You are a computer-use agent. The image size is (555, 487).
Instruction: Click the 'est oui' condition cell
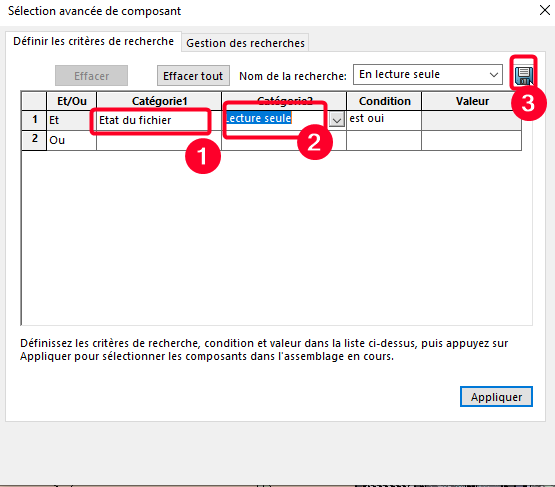(384, 120)
